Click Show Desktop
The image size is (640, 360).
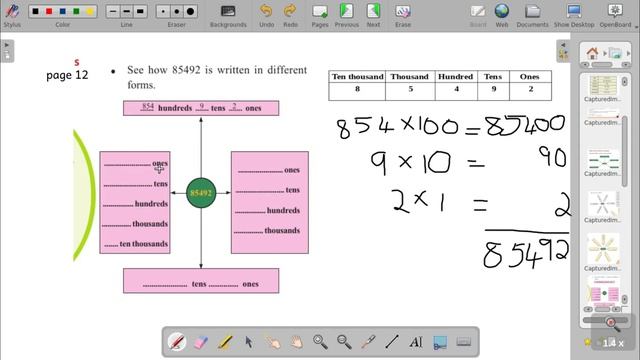(574, 15)
